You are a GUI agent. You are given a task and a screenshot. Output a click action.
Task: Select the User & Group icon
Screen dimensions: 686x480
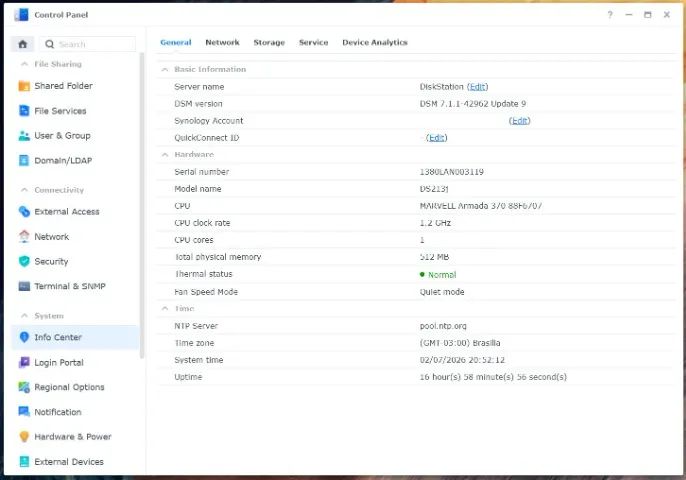pos(24,136)
